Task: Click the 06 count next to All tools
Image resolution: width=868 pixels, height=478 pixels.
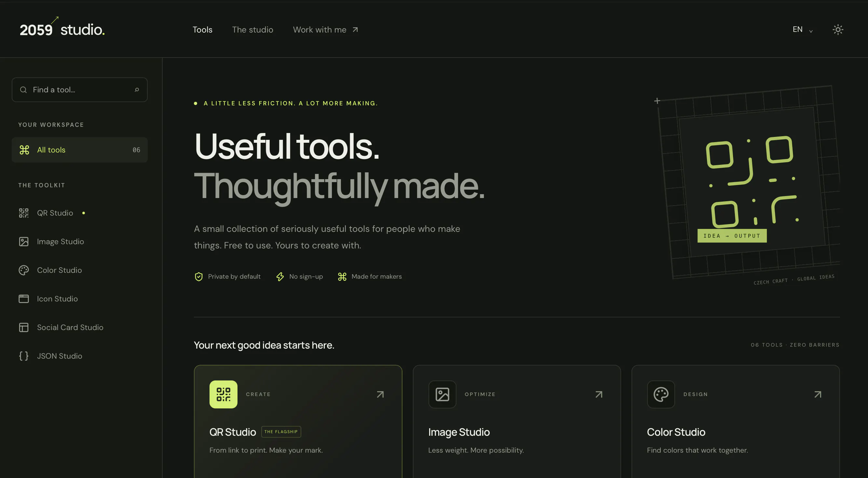Action: [x=136, y=150]
